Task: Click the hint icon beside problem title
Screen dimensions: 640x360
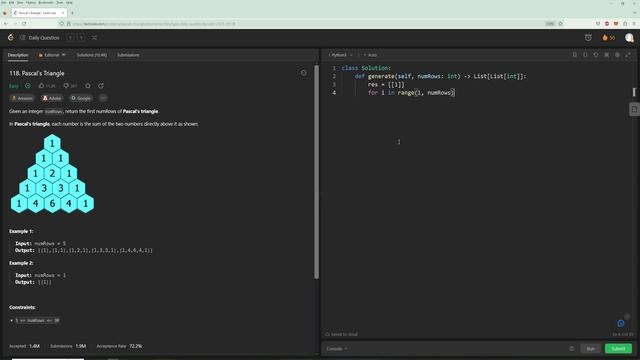Action: coord(304,73)
